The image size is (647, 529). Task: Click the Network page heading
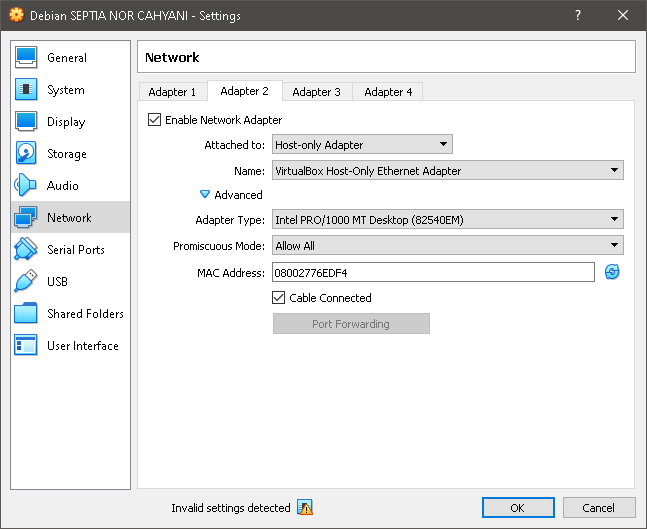(x=172, y=57)
